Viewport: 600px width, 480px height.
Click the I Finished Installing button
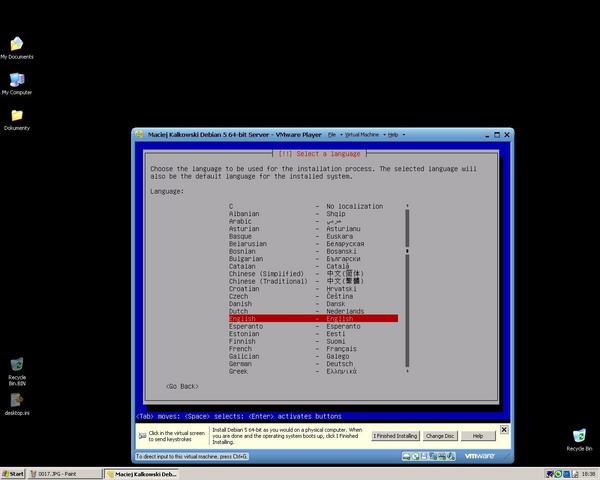395,436
